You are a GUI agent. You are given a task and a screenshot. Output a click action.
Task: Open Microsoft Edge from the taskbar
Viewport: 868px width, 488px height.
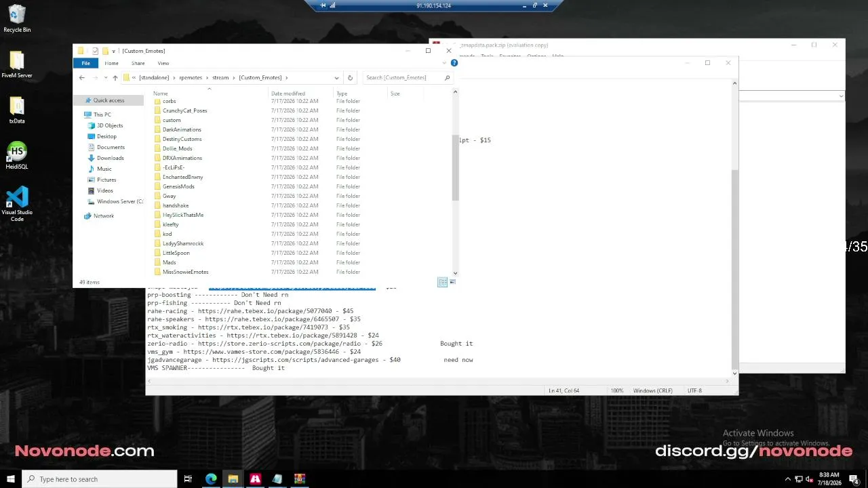click(x=211, y=479)
